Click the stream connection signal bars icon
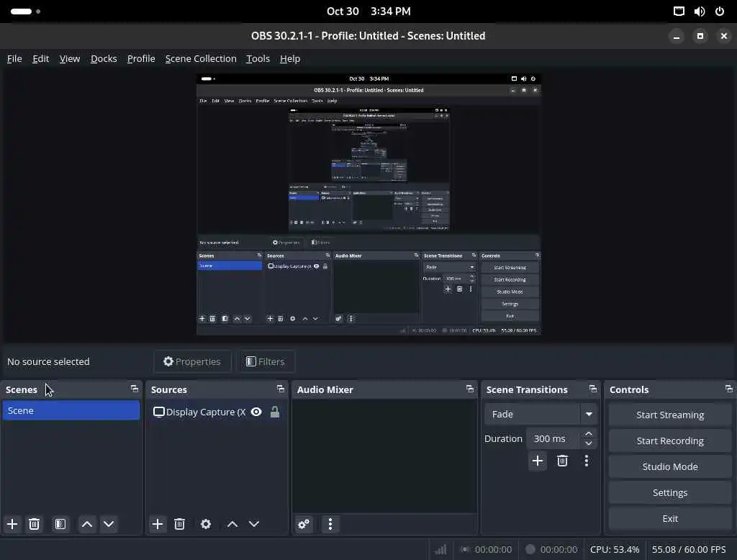Viewport: 737px width, 560px height. (440, 549)
